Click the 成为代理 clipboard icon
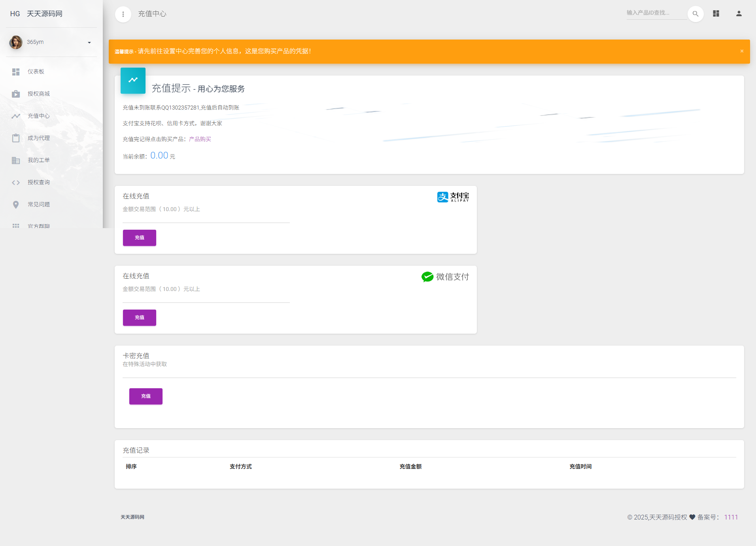The image size is (756, 546). tap(16, 138)
